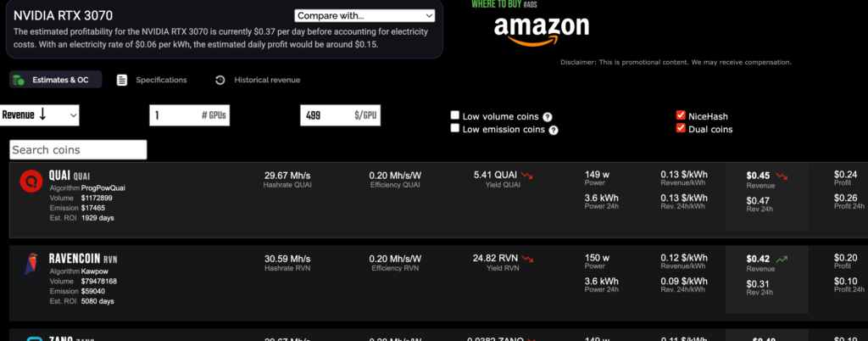Click the Low emission coins help icon
868x341 pixels.
pyautogui.click(x=554, y=131)
